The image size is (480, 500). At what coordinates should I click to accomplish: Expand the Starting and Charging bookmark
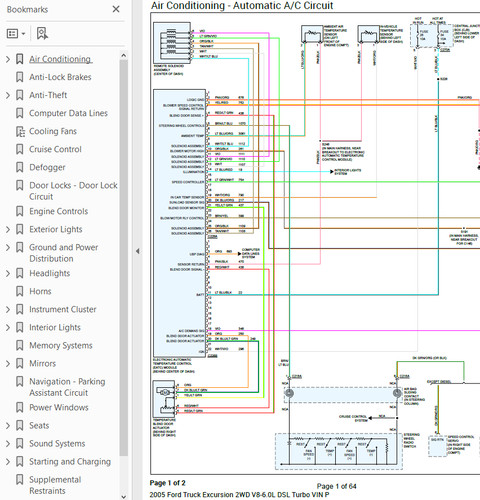point(8,462)
